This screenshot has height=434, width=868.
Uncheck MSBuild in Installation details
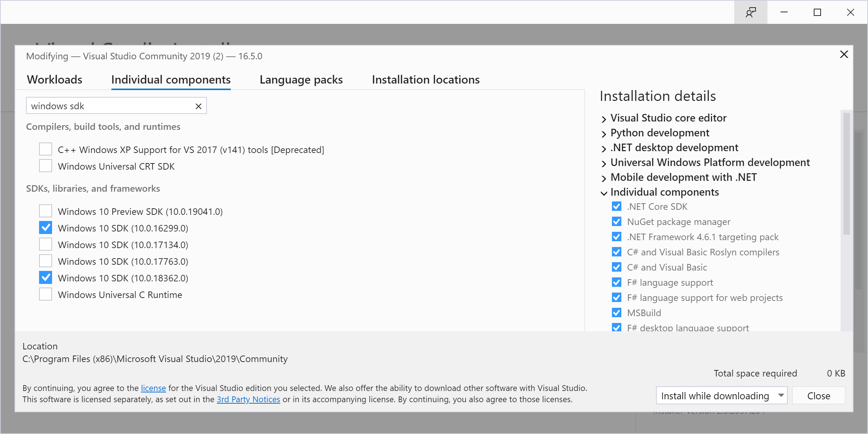click(x=616, y=312)
